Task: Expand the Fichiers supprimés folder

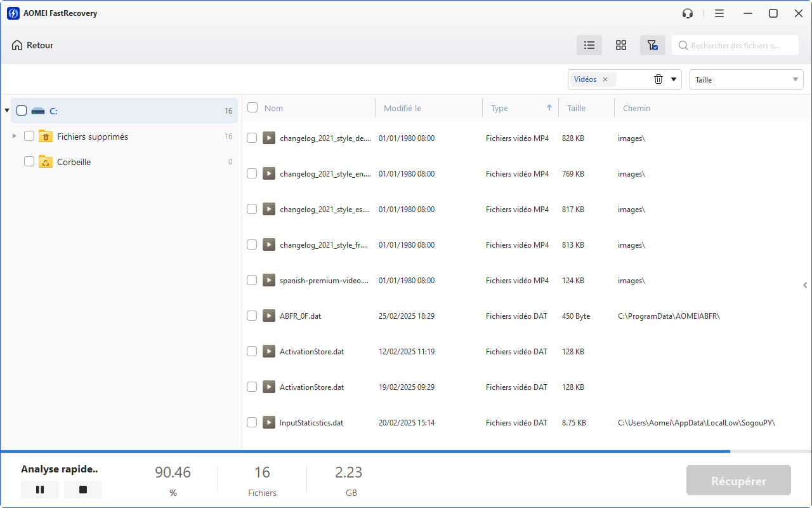Action: pos(15,136)
